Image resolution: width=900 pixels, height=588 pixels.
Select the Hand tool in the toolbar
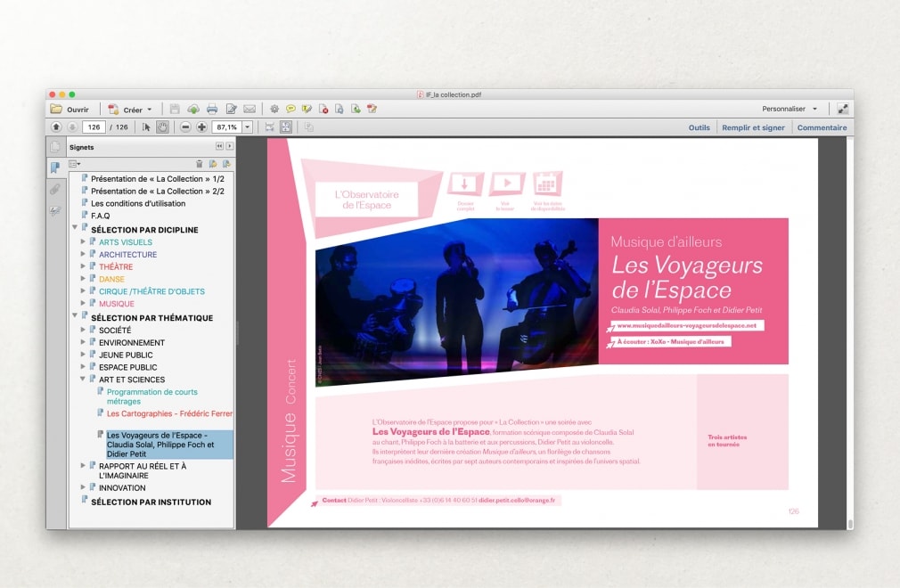tap(161, 127)
